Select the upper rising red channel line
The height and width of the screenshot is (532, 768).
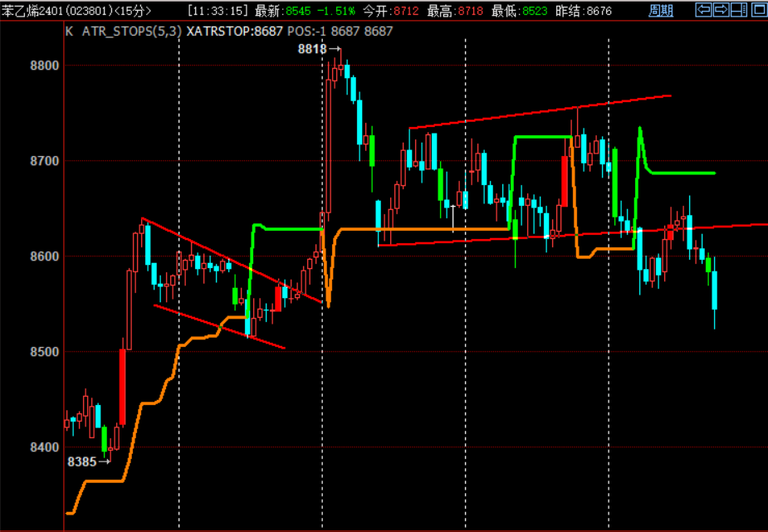[x=540, y=112]
